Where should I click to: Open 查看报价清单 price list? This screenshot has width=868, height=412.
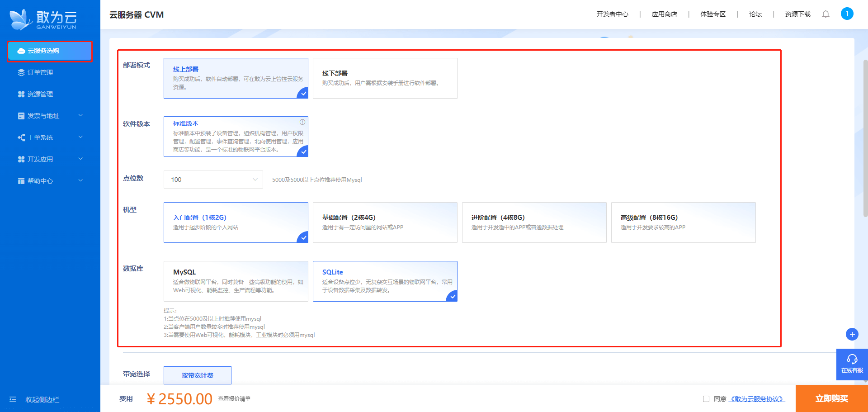point(234,399)
